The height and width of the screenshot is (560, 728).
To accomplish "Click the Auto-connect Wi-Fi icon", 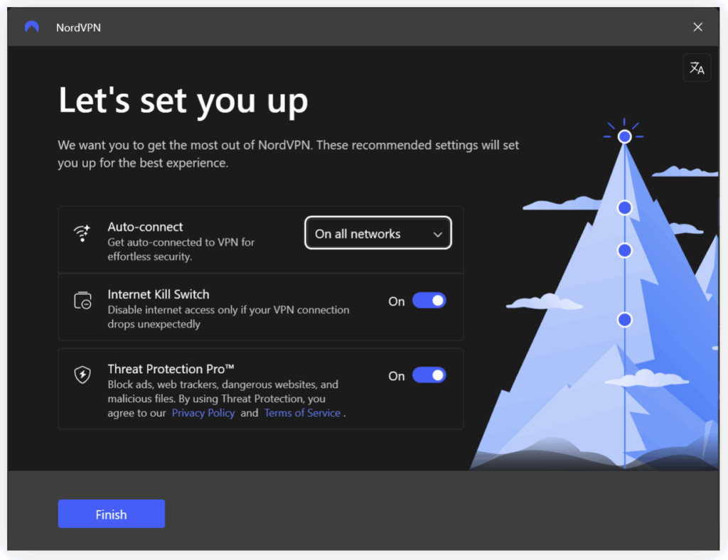I will click(x=82, y=233).
